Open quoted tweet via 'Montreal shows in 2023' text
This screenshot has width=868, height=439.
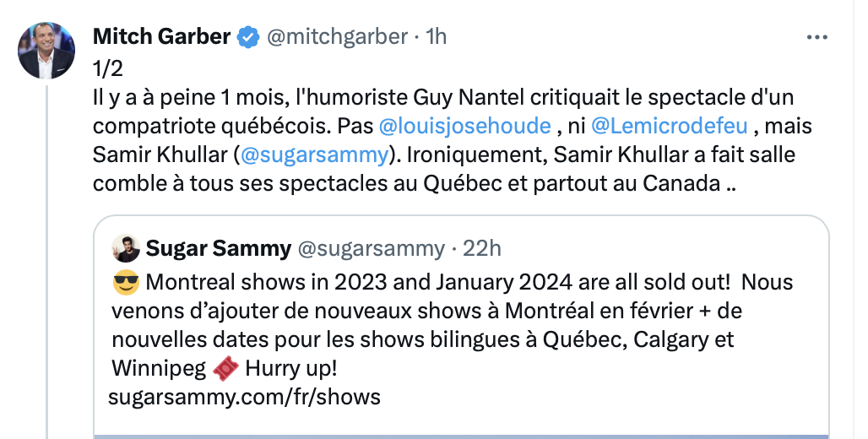pyautogui.click(x=268, y=282)
